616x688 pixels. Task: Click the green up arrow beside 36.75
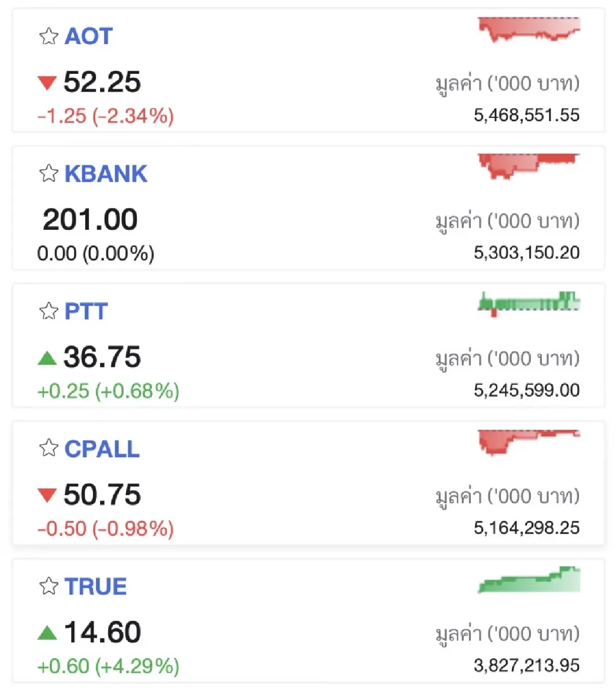pos(47,358)
